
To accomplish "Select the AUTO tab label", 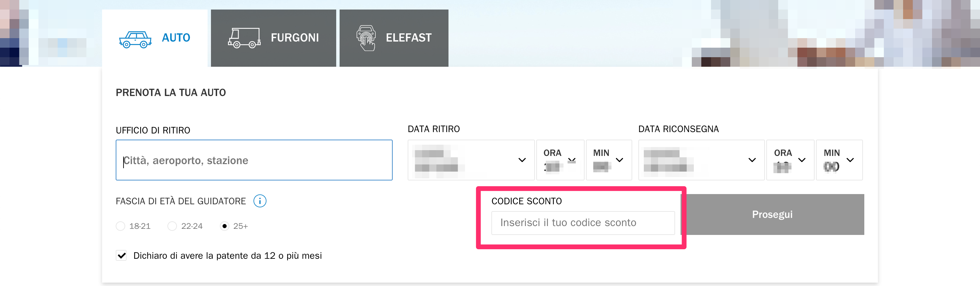I will pos(176,38).
